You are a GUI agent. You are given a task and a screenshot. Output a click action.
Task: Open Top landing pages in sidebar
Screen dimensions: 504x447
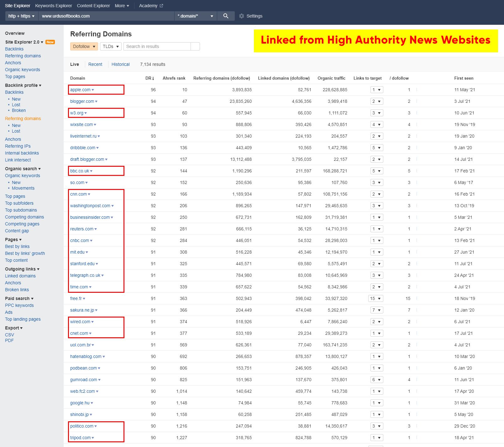(23, 319)
